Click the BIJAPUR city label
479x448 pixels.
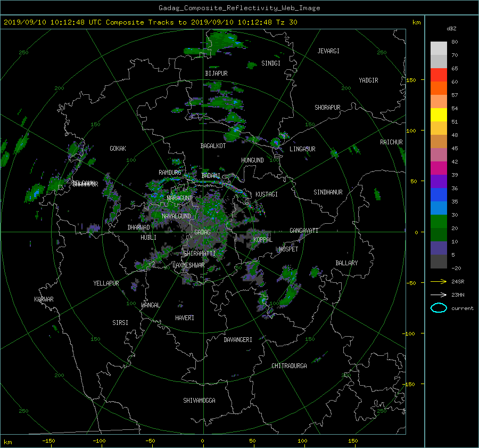(216, 74)
